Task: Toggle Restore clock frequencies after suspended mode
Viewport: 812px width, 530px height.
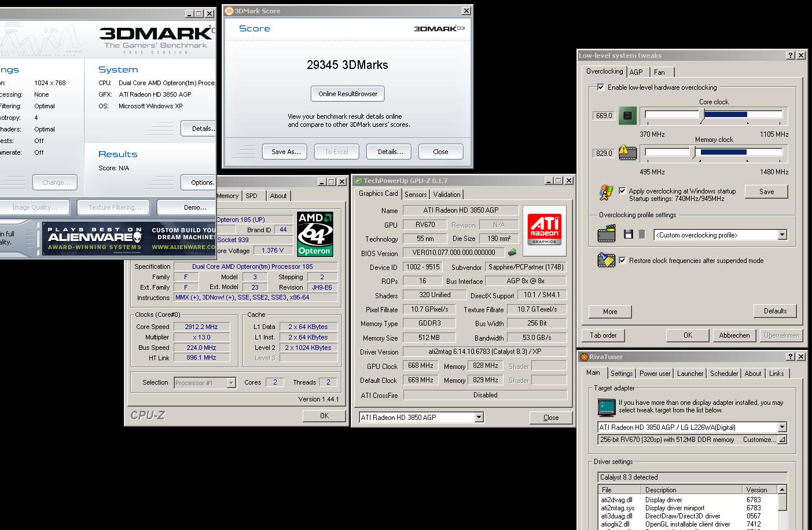Action: [x=622, y=260]
